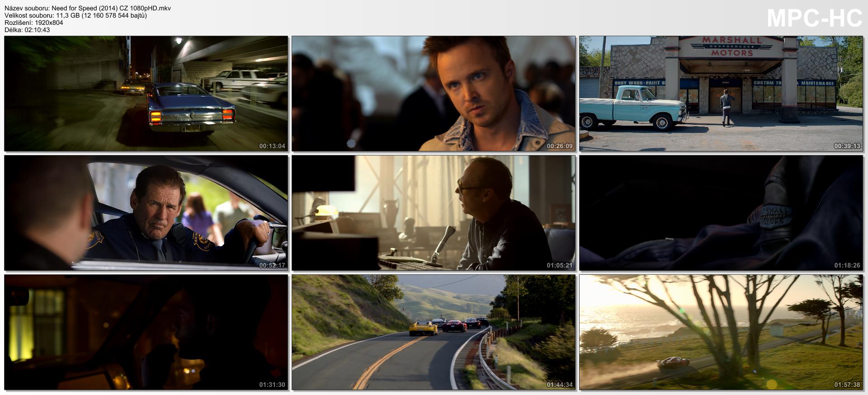
Task: Click the 00:52:17 timestamp
Action: 272,266
